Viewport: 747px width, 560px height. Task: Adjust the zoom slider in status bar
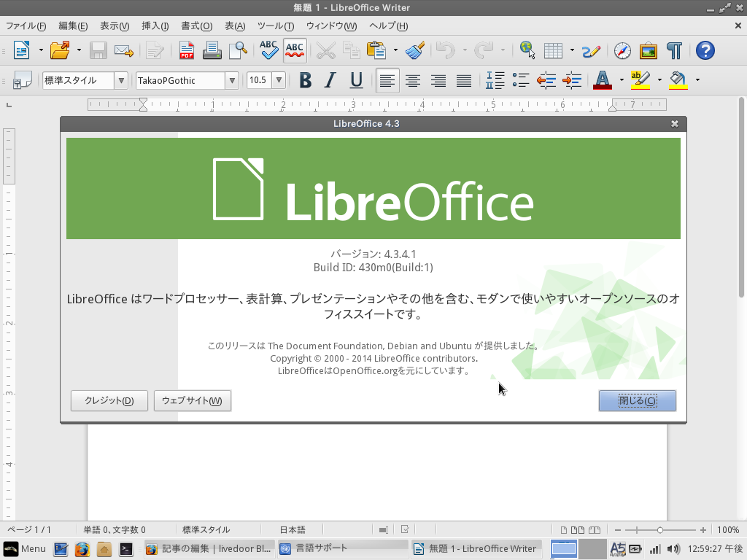659,530
